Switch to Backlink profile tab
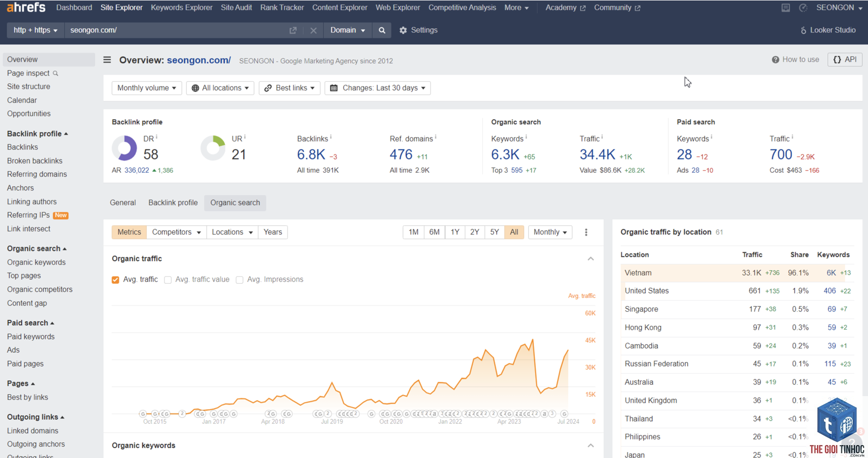Image resolution: width=868 pixels, height=458 pixels. [173, 203]
